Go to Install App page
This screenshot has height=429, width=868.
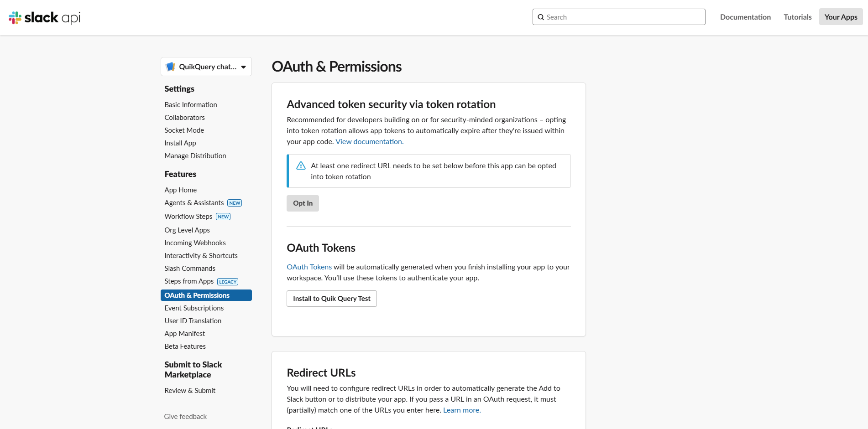tap(180, 143)
